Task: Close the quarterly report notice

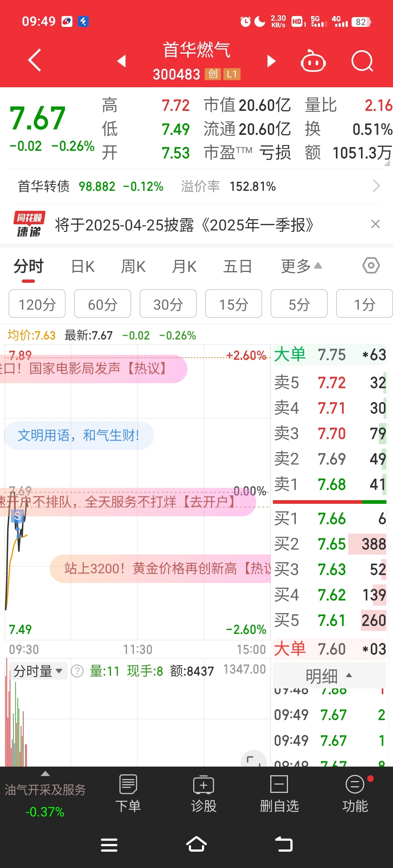Action: 376,224
